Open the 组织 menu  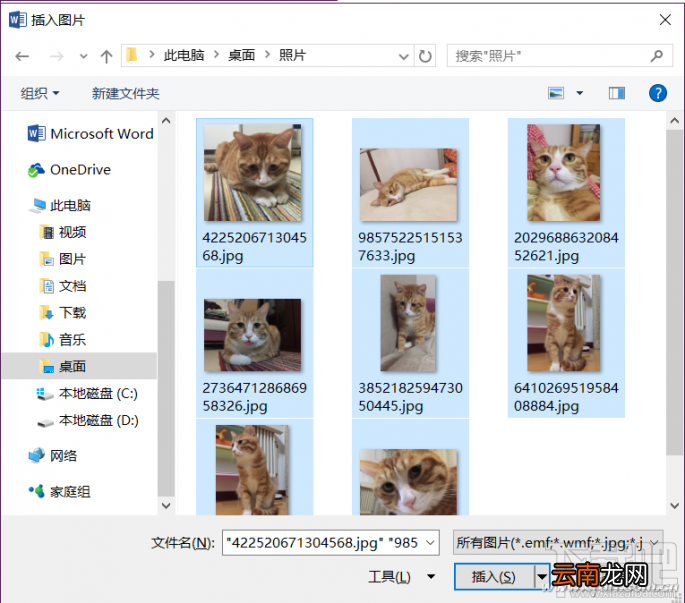40,93
